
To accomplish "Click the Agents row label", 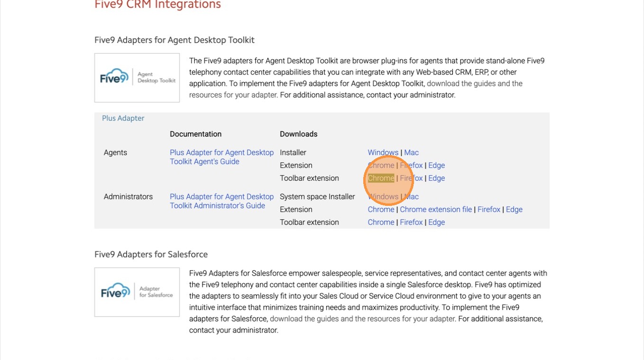I will pos(115,152).
